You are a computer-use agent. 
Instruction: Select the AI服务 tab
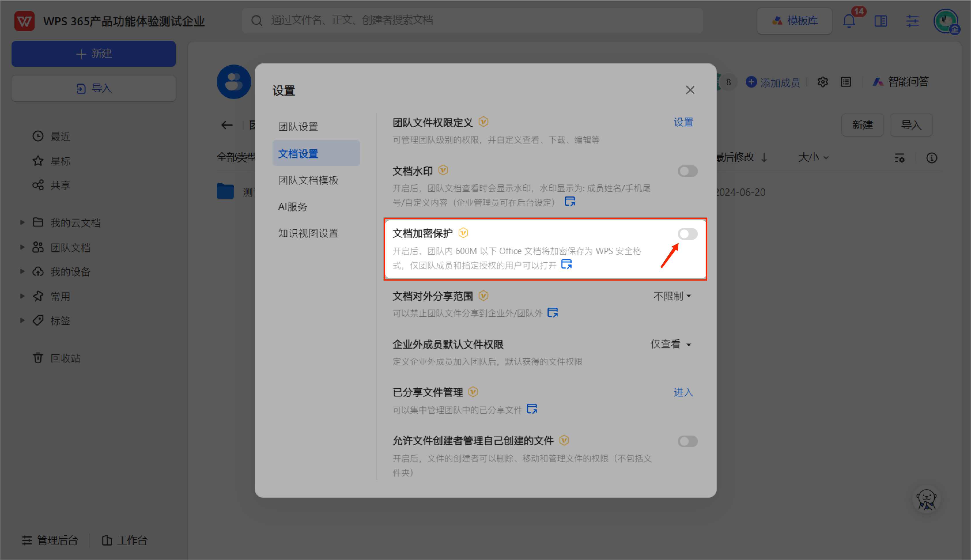(316, 207)
